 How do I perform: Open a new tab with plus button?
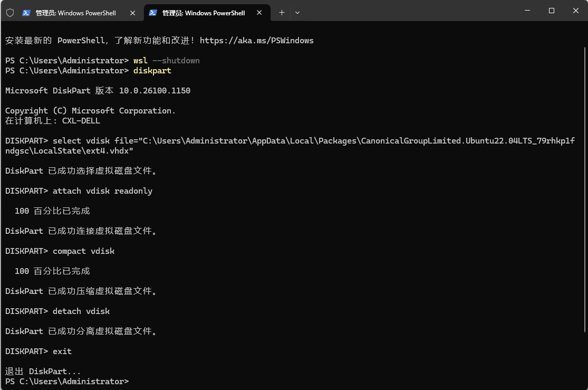tap(282, 13)
